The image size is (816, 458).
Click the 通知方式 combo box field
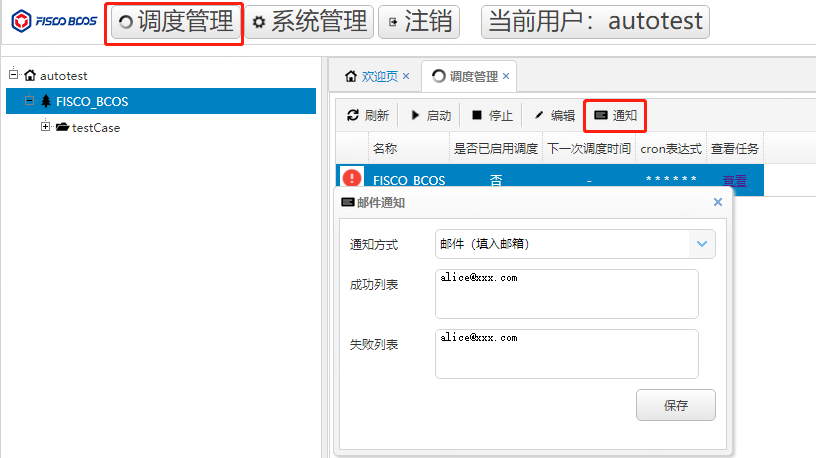(x=575, y=244)
